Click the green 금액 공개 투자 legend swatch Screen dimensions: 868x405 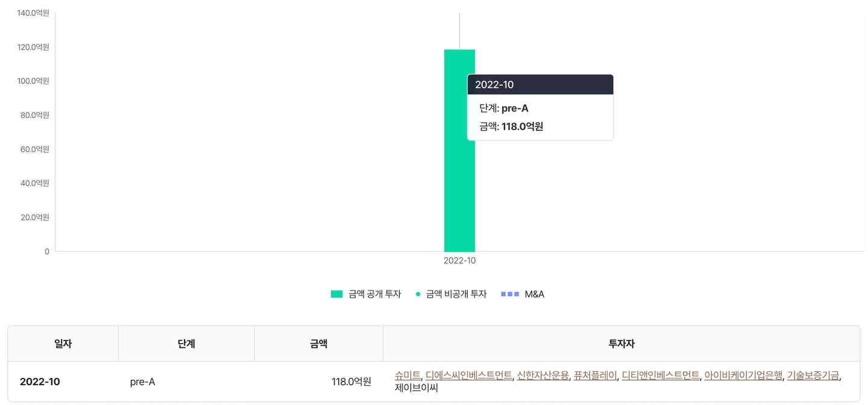(336, 294)
